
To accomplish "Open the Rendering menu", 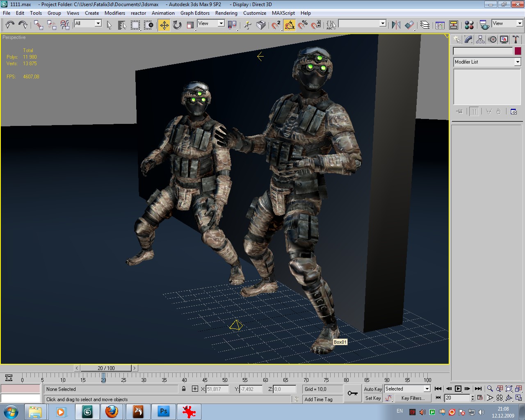I will point(226,13).
